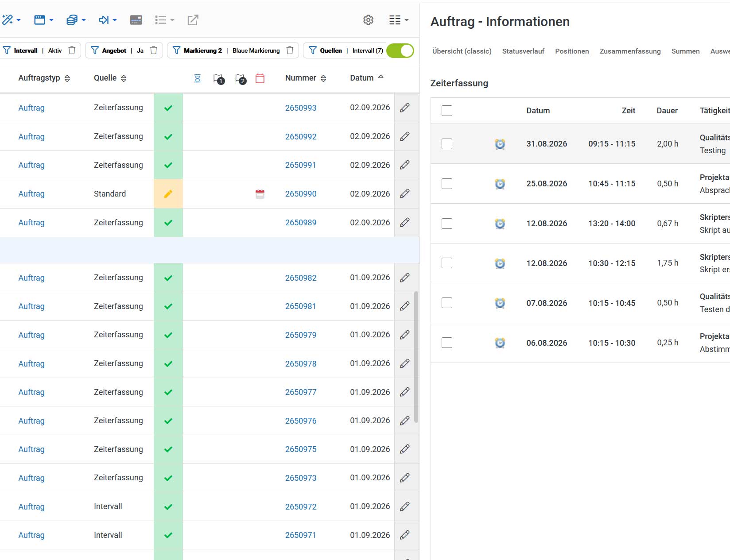730x560 pixels.
Task: Click the red calendar column header icon
Action: (x=260, y=78)
